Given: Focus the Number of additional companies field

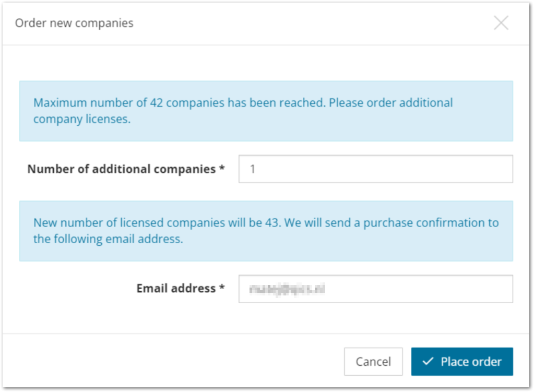Looking at the screenshot, I should click(x=376, y=169).
